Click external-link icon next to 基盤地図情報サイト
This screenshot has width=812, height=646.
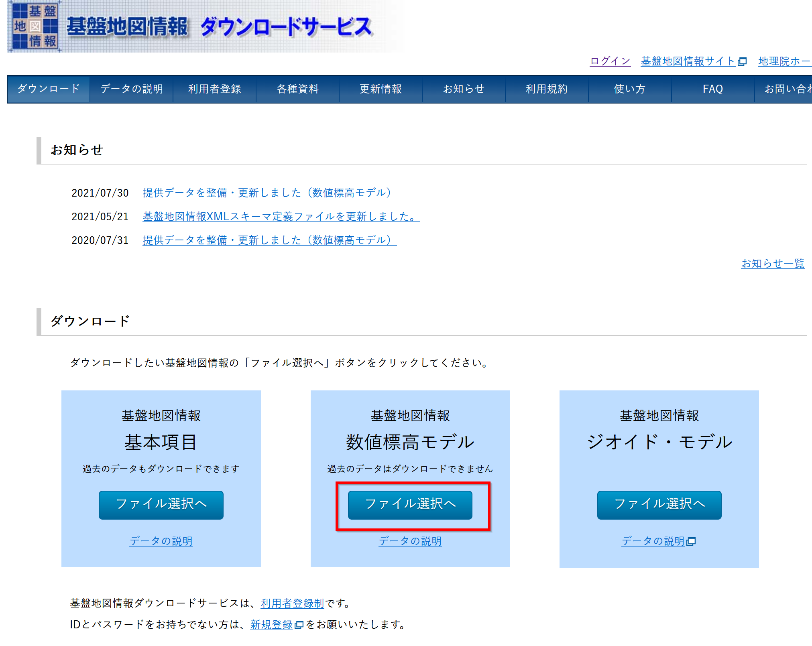coord(743,61)
